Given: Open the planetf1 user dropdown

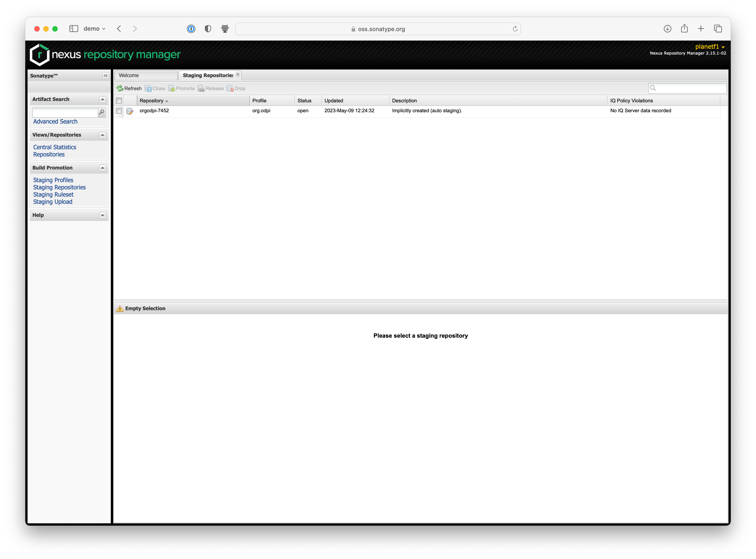Looking at the screenshot, I should click(x=710, y=47).
